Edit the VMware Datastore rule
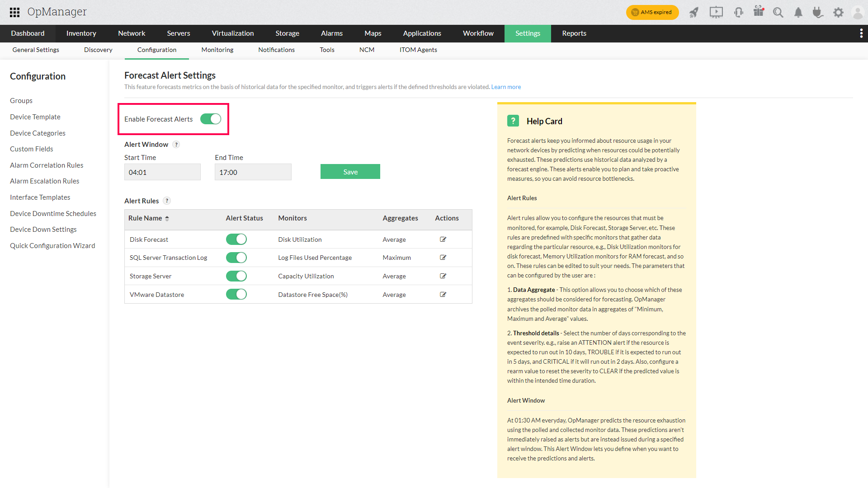 (x=443, y=295)
